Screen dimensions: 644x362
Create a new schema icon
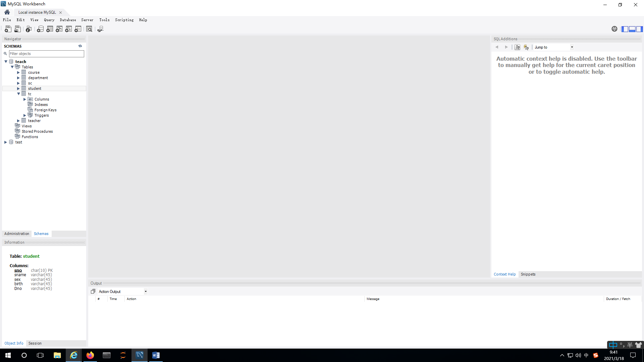click(x=40, y=29)
